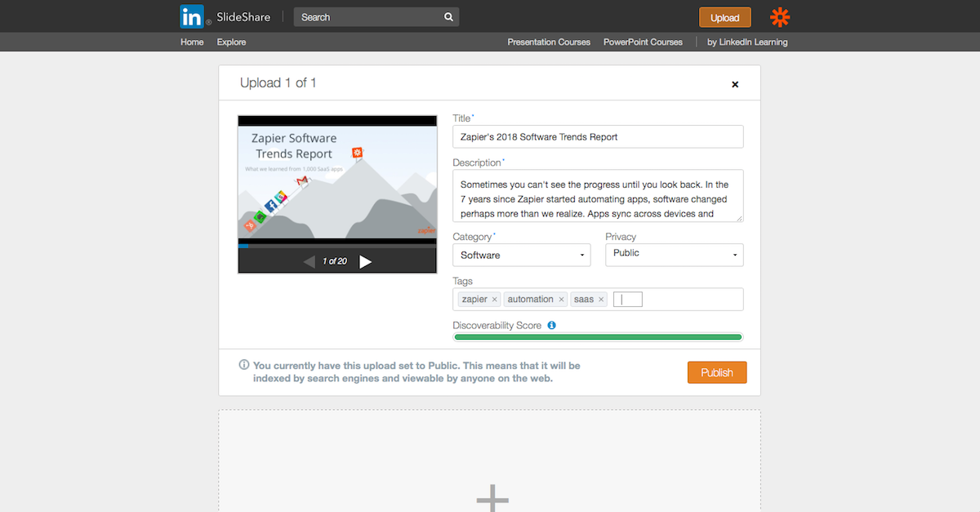Click Discoverability Score info icon
The width and height of the screenshot is (980, 512).
tap(551, 325)
